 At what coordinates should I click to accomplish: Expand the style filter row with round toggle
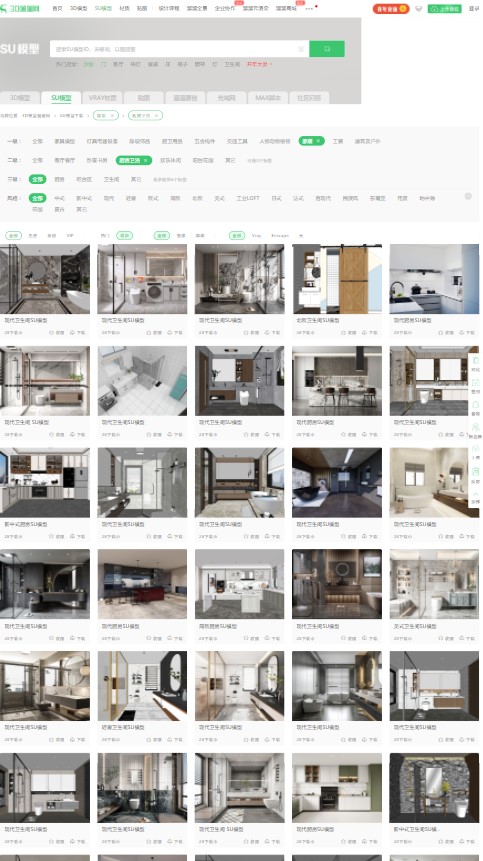tap(468, 196)
